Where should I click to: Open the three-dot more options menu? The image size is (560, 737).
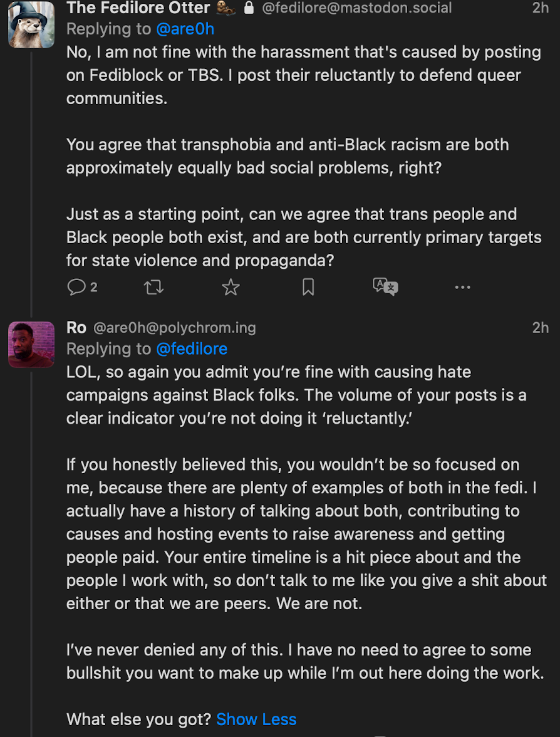tap(462, 287)
